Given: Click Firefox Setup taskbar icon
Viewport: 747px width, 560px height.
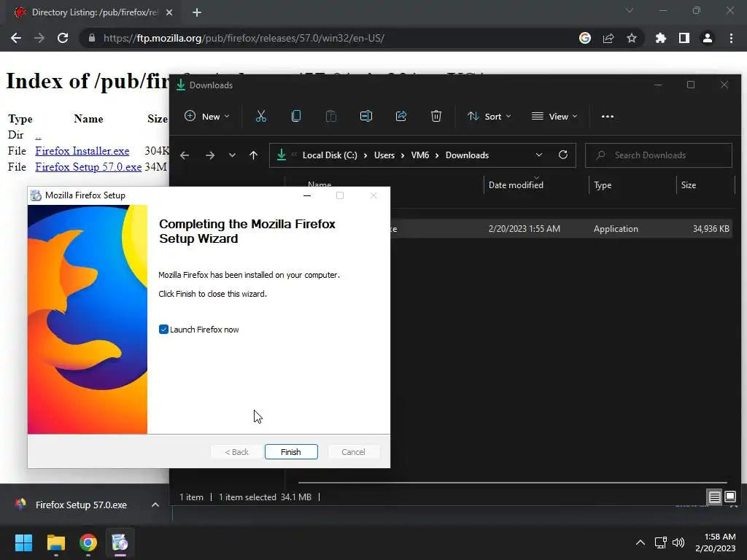Looking at the screenshot, I should [x=120, y=542].
